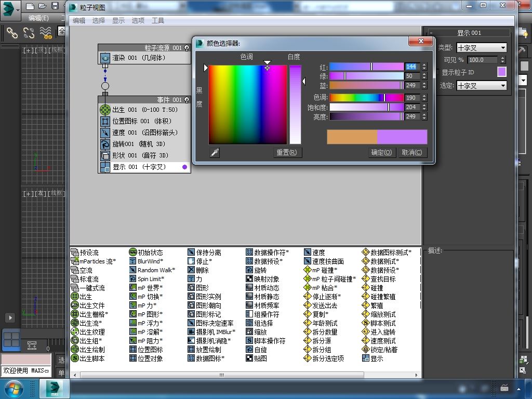
Task: Click the 蓝 blue value spinner arrows
Action: 424,85
